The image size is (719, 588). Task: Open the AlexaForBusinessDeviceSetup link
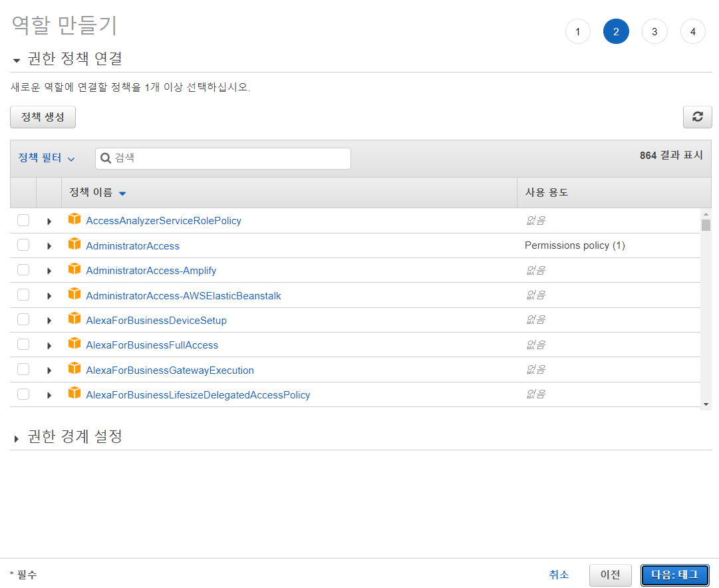tap(156, 321)
